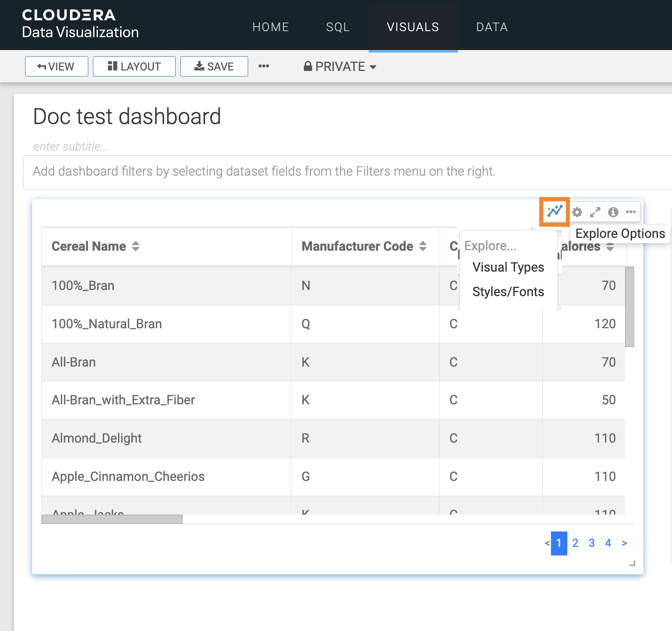The image size is (672, 631).
Task: Choose Styles/Fonts in Explore menu
Action: 508,292
